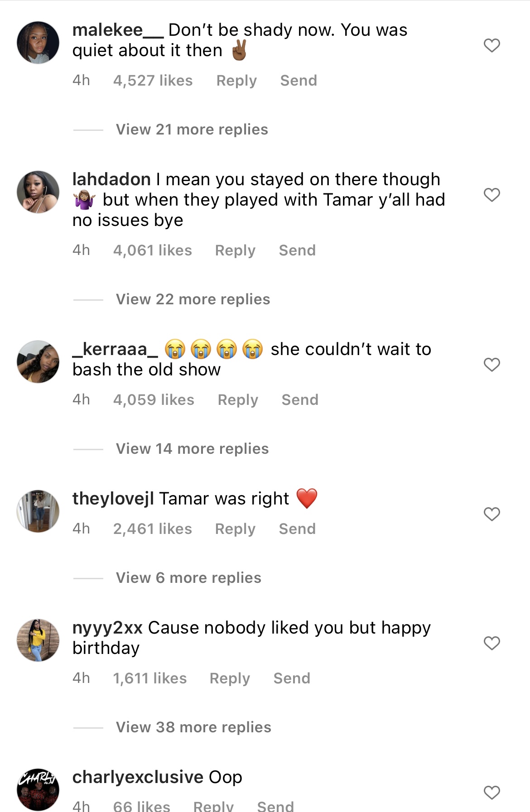Screen dimensions: 530x812
Task: View who liked theylovejl's comment
Action: point(152,529)
